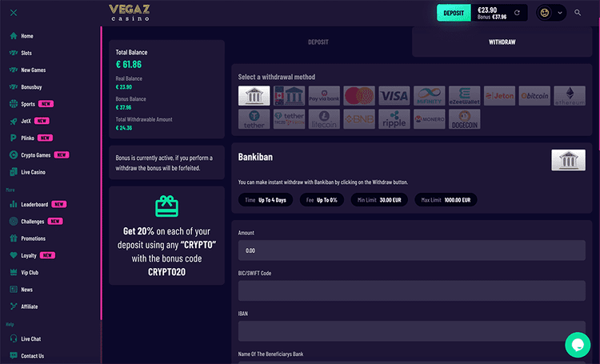
Task: Switch to the Deposit tab
Action: point(318,42)
